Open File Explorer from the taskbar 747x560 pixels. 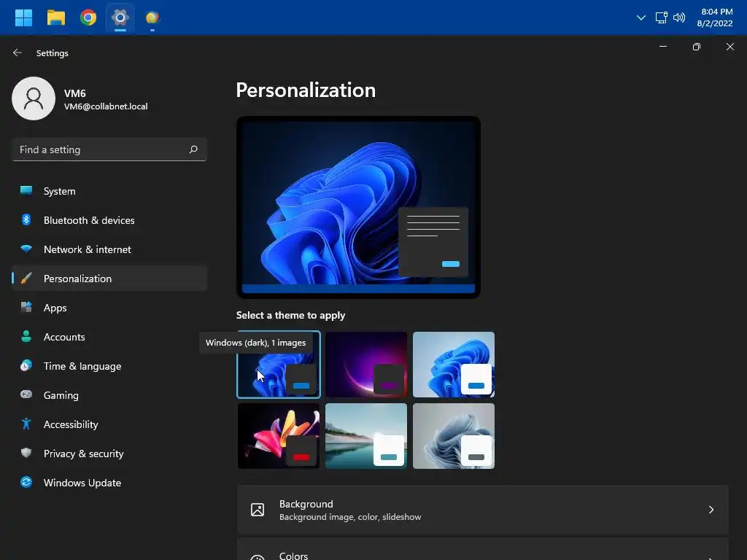coord(55,17)
